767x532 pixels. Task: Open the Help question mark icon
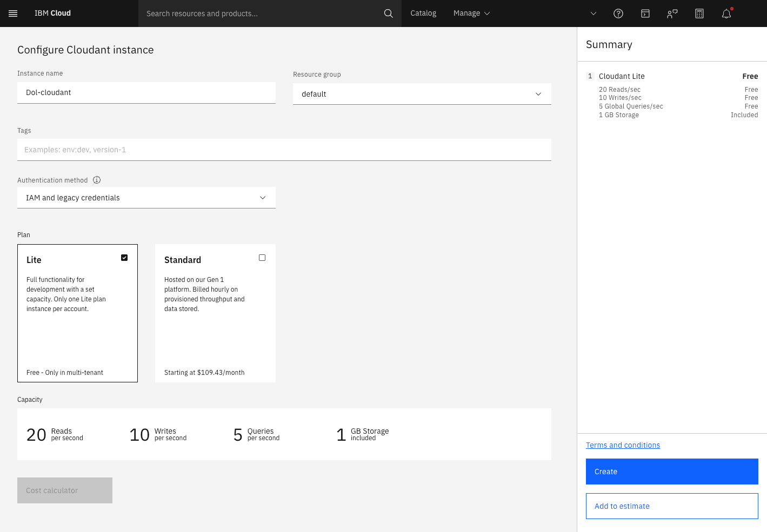[x=618, y=14]
